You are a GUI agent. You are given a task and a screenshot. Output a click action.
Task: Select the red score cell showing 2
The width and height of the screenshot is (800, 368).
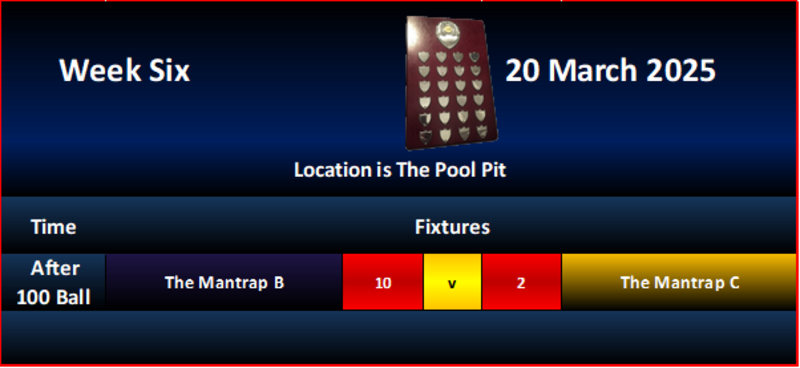[x=521, y=282]
